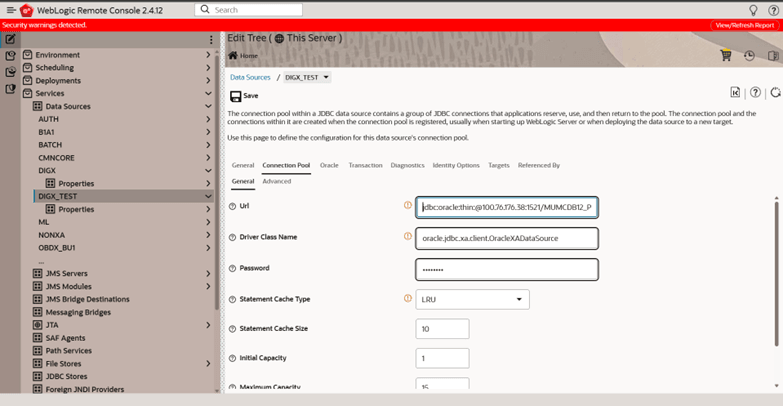Collapse the Data Sources tree node
Screen dimensions: 783x406
coord(208,106)
